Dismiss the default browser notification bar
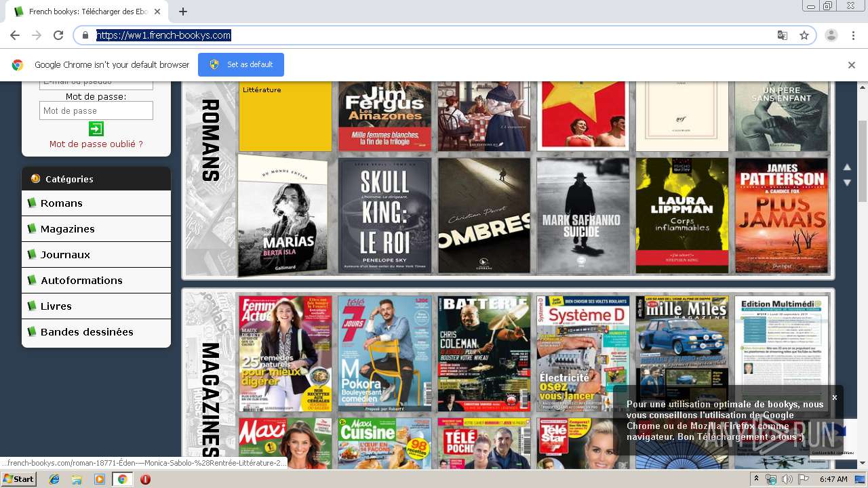Viewport: 868px width, 488px height. 852,65
